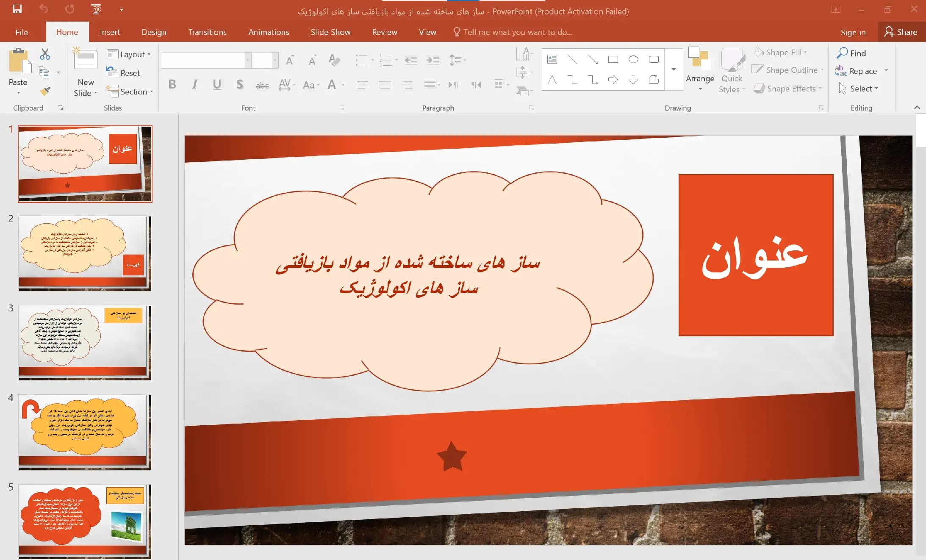The width and height of the screenshot is (926, 560).
Task: Click the Format Painter brush icon
Action: pyautogui.click(x=45, y=91)
